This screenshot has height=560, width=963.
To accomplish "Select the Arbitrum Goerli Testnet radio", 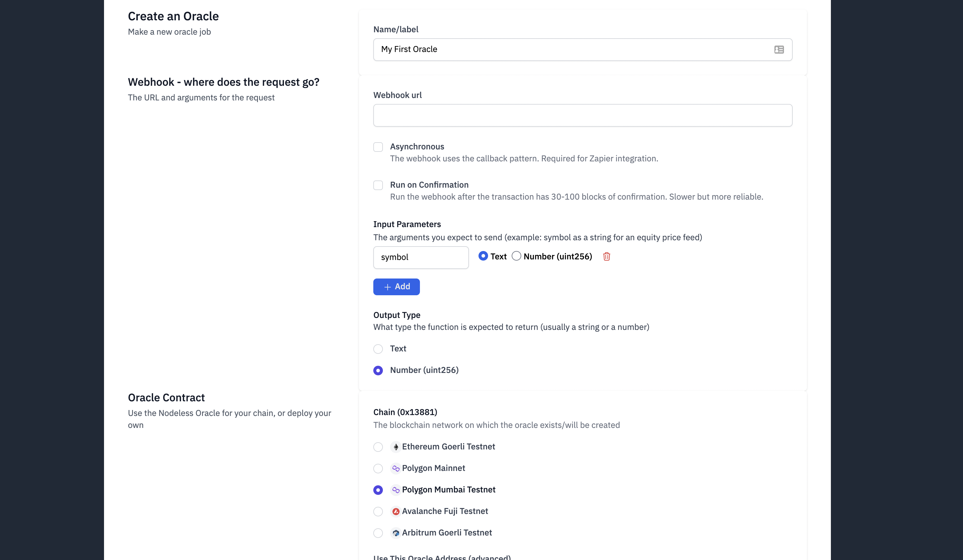I will 378,533.
